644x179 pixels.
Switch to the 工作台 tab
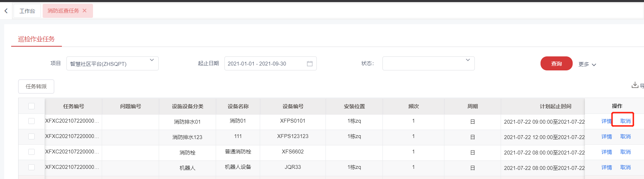27,11
